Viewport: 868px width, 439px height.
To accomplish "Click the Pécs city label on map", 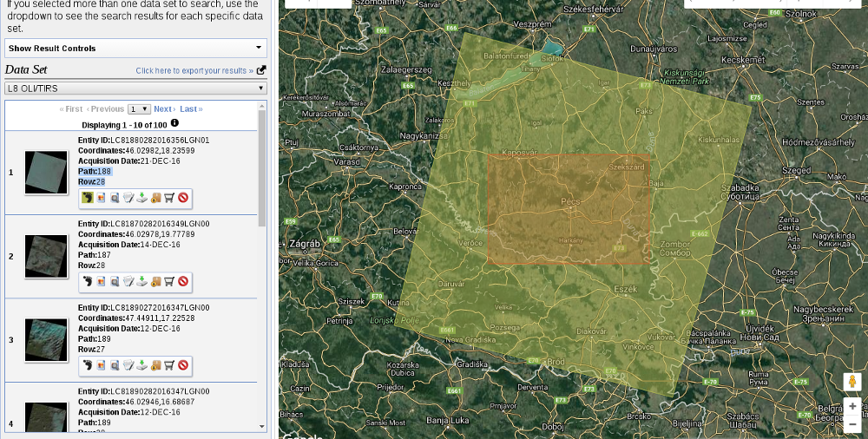I will pos(570,201).
